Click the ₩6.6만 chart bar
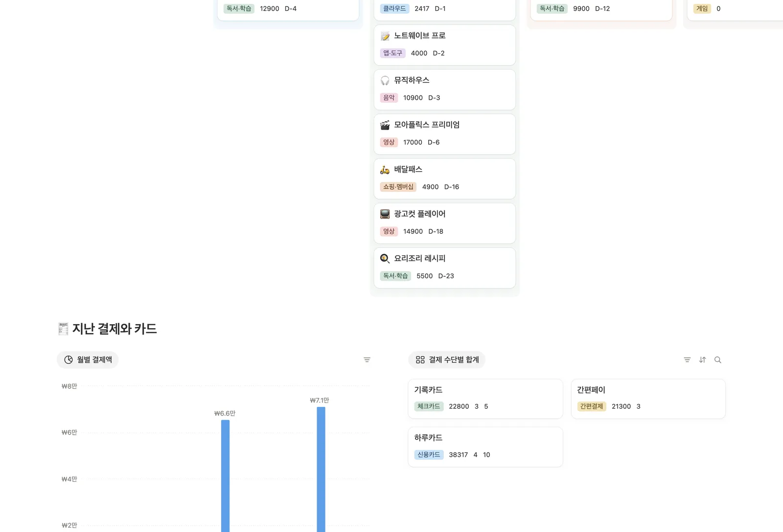The height and width of the screenshot is (532, 783). pos(225,476)
